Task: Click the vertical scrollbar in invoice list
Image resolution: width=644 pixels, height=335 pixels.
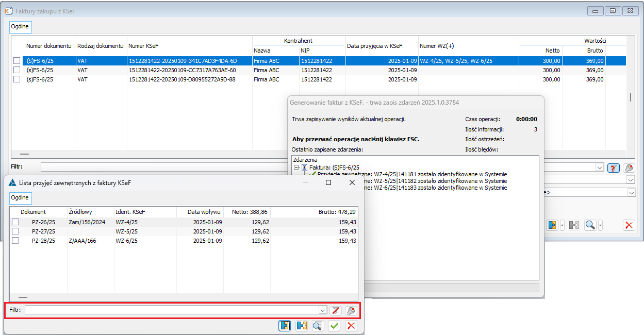Action: pos(630,97)
